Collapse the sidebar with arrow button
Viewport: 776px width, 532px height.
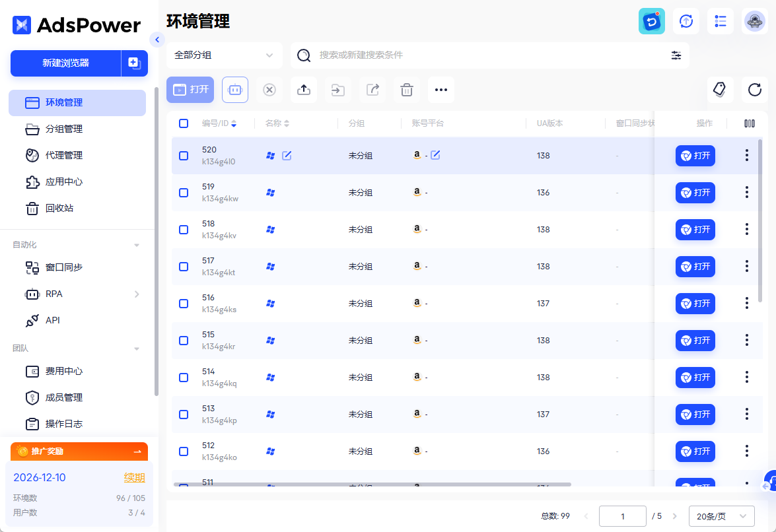pos(157,40)
